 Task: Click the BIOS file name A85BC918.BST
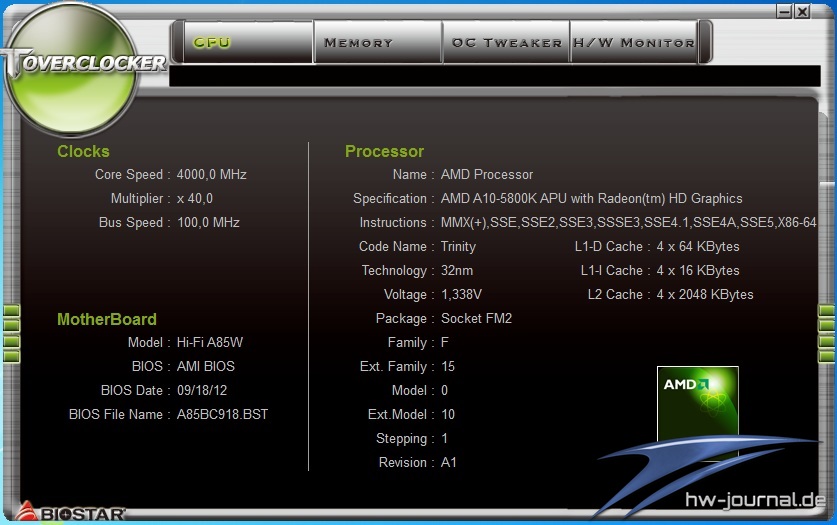pos(222,415)
